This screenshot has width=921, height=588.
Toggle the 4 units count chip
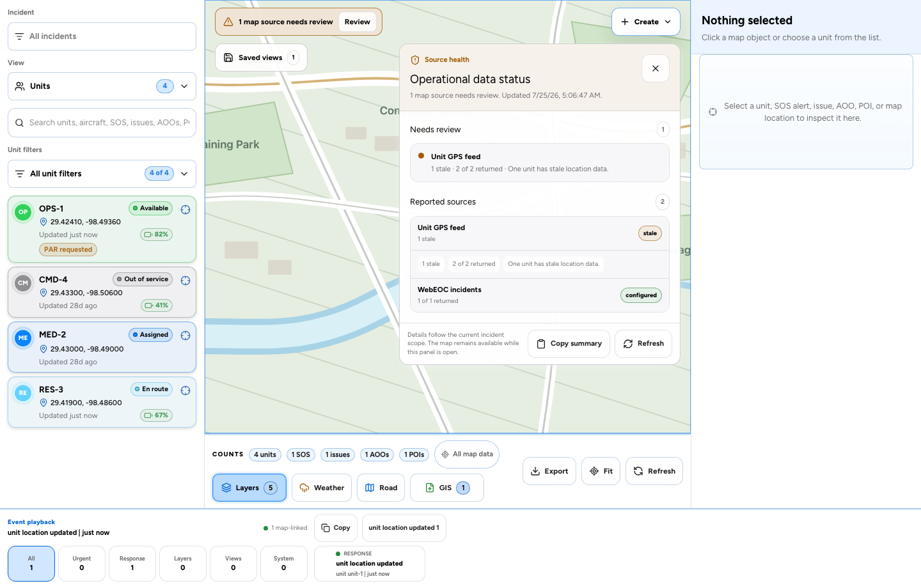coord(265,454)
